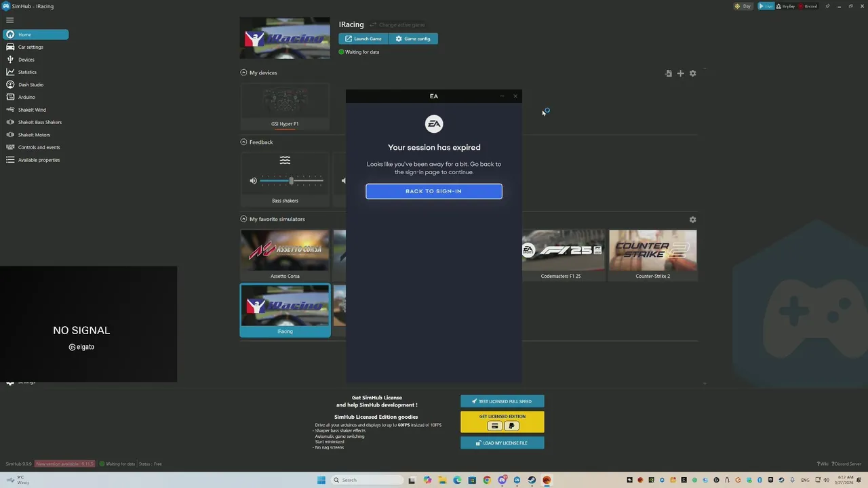The image size is (868, 488).
Task: Adjust the Bass shakers volume slider
Action: tap(291, 181)
